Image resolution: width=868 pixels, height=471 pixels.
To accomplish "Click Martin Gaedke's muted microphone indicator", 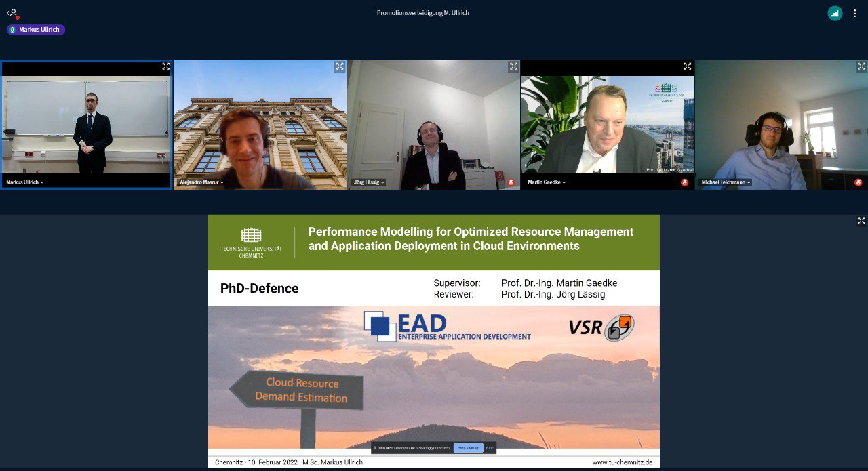I will 685,182.
